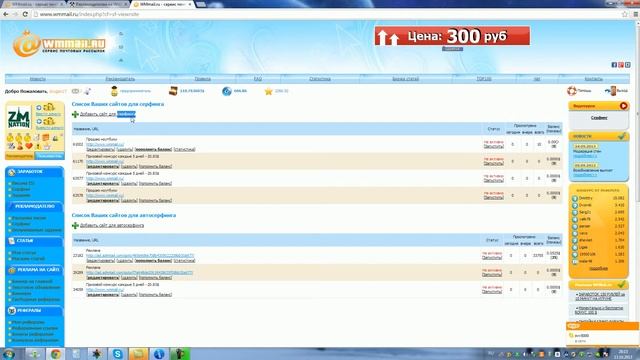
Task: Open Skype from the taskbar
Action: (118, 353)
